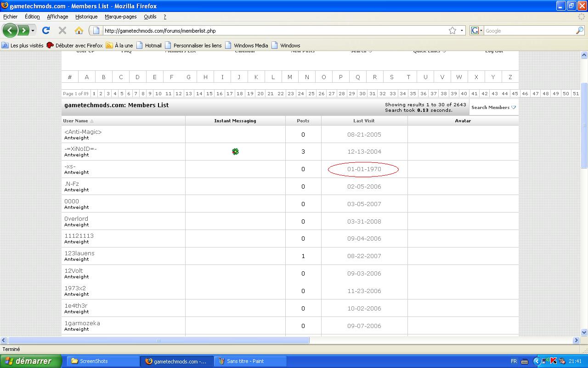
Task: Go to page 50 of members list
Action: coord(565,93)
